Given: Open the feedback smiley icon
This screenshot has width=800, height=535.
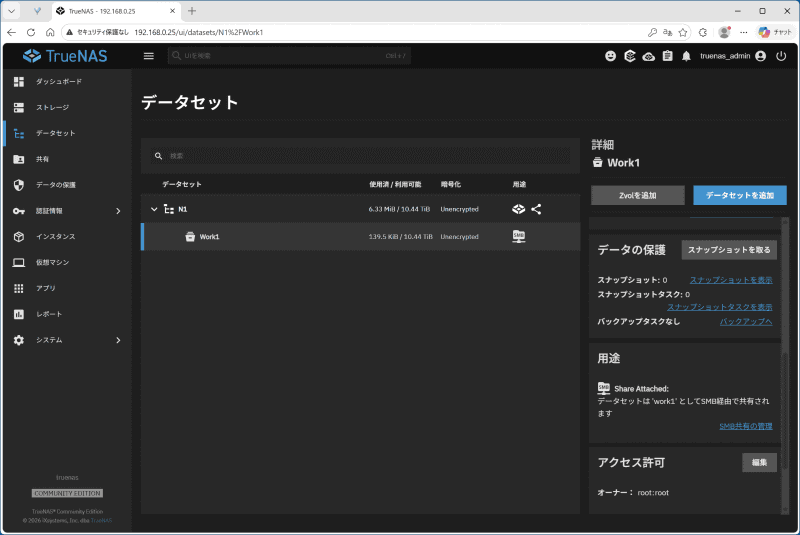Looking at the screenshot, I should tap(610, 56).
